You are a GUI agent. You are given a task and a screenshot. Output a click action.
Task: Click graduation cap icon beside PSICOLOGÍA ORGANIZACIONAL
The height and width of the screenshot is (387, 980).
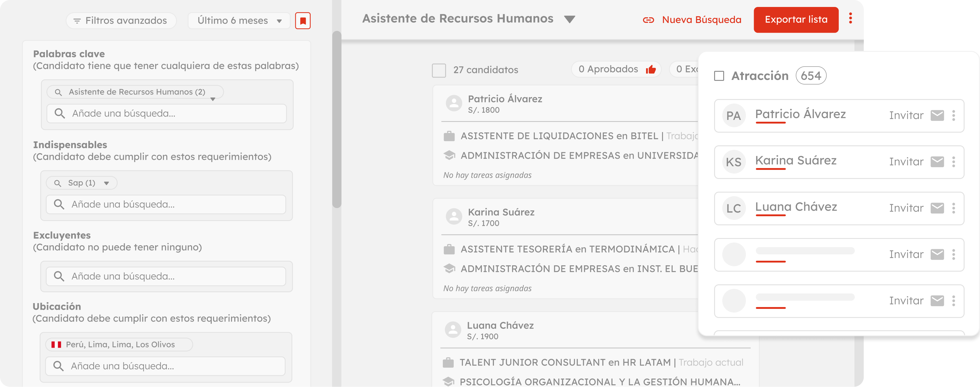pos(448,382)
